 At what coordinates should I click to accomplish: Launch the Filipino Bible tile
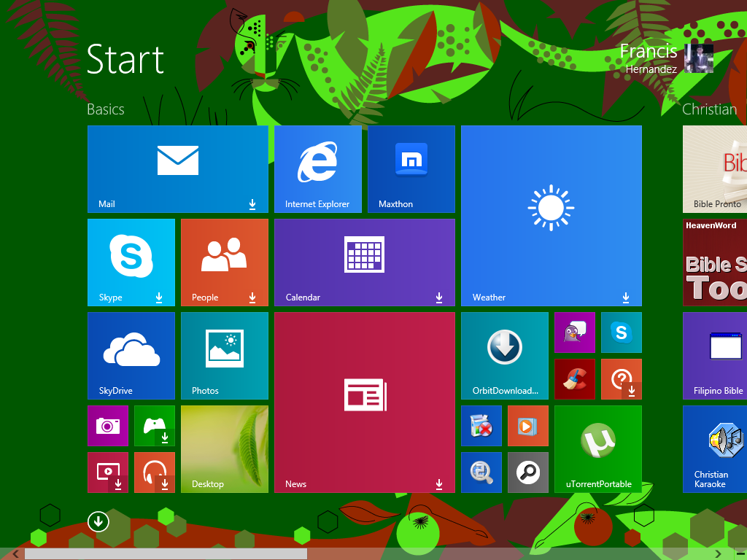[715, 356]
